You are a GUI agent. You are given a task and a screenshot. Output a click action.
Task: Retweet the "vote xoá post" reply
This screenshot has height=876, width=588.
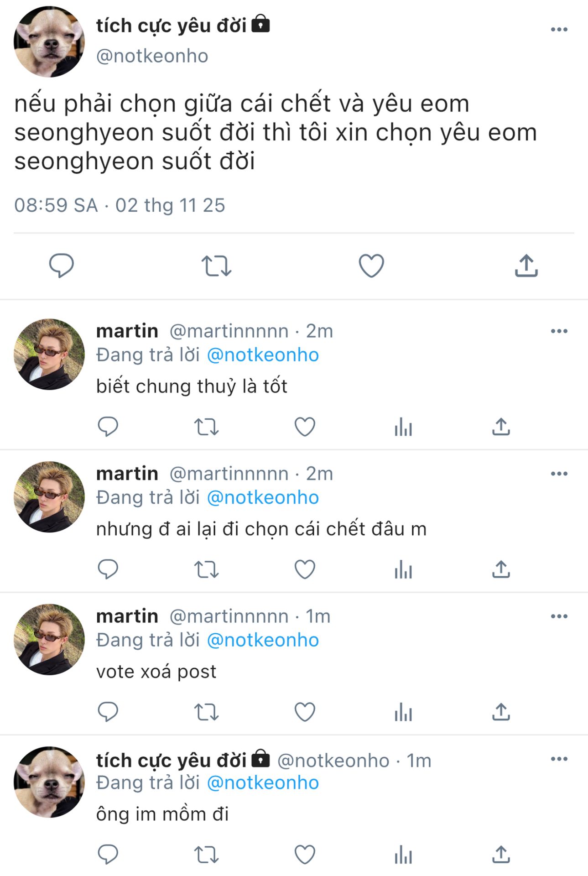206,712
